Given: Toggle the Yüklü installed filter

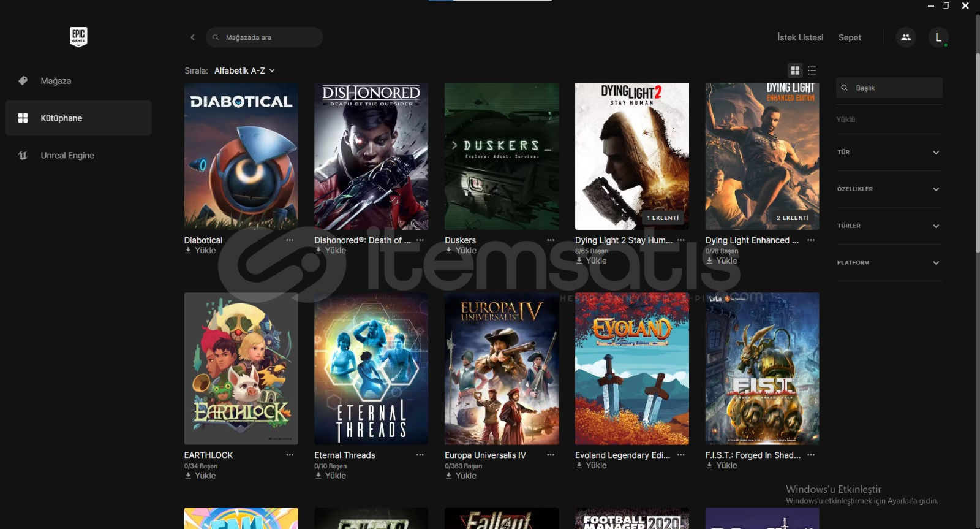Looking at the screenshot, I should tap(846, 120).
